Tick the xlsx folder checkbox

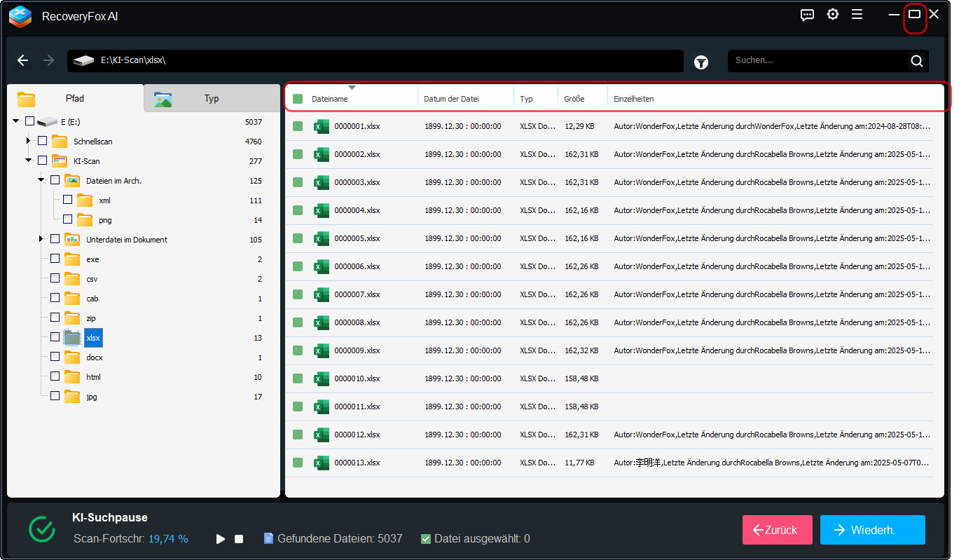click(55, 337)
